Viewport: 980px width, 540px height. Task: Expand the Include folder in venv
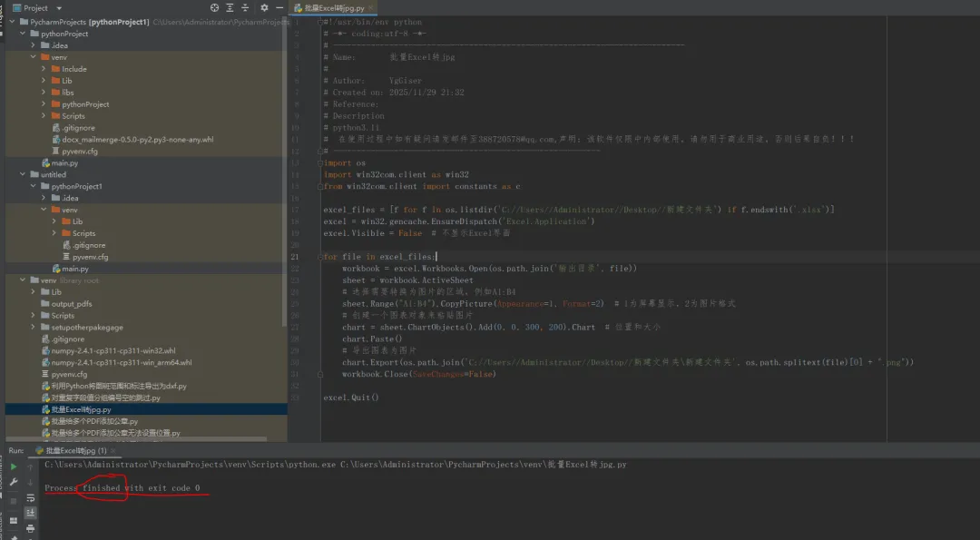44,69
